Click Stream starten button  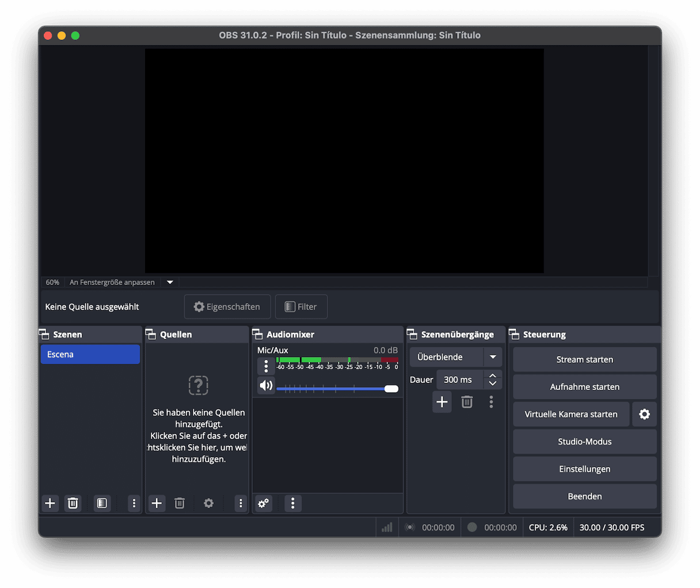tap(584, 359)
